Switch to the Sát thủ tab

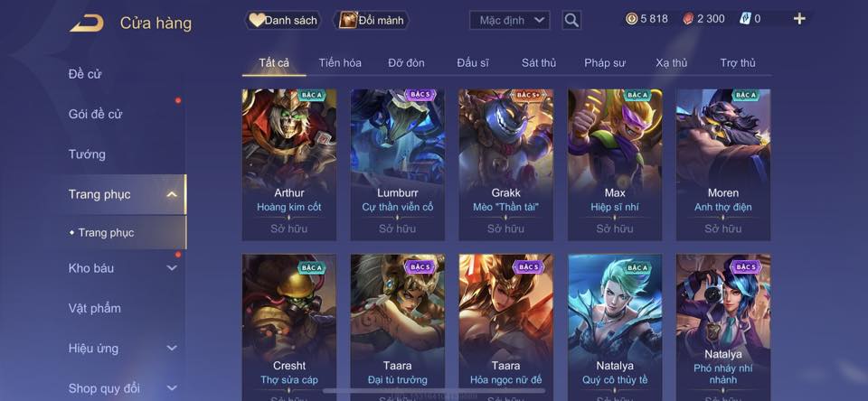pyautogui.click(x=539, y=63)
